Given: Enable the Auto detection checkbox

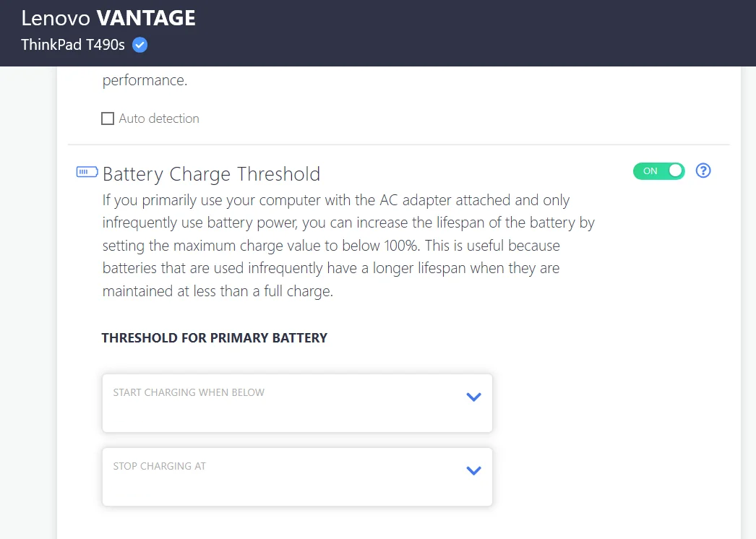Looking at the screenshot, I should tap(108, 118).
